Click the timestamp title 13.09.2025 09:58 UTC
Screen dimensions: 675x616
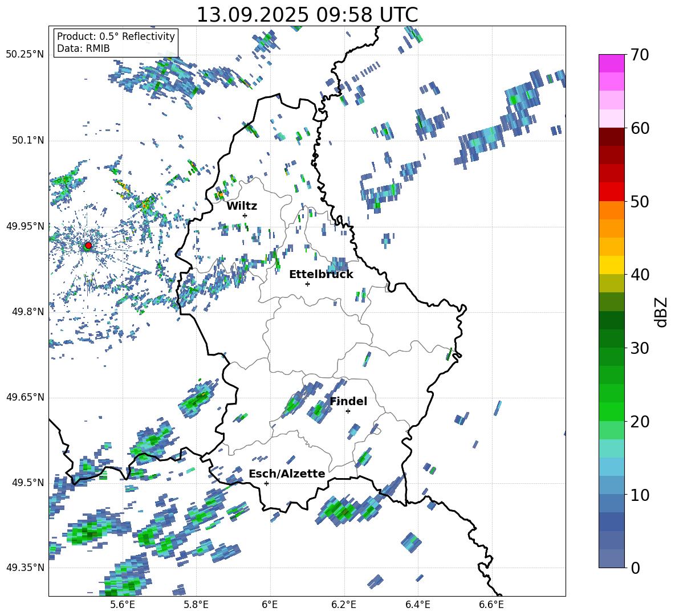[307, 14]
